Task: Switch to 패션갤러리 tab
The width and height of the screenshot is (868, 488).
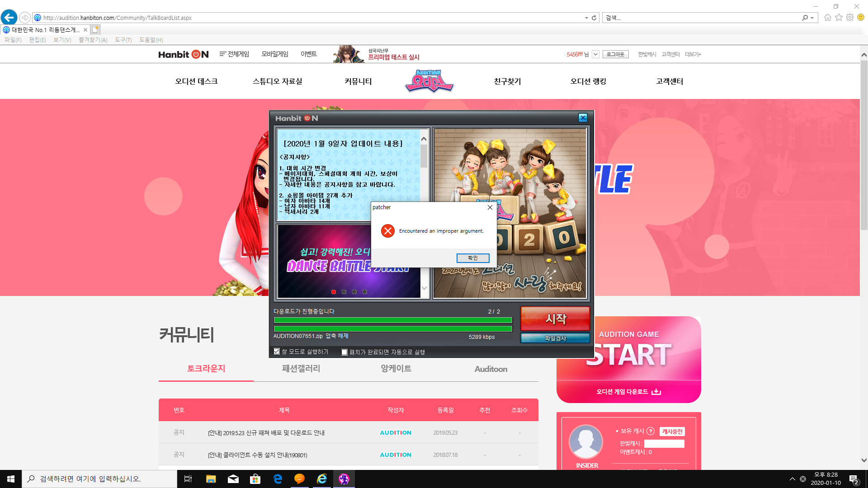Action: 301,369
